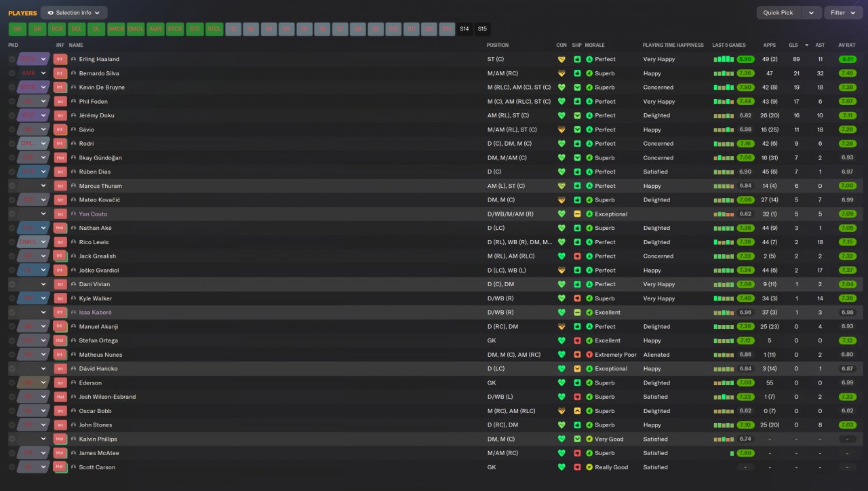Click Stefan Ortega's red sharpness icon

pyautogui.click(x=577, y=340)
